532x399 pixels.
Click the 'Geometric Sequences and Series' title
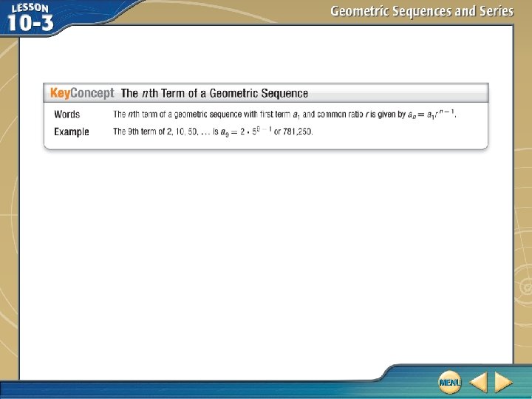coord(422,11)
